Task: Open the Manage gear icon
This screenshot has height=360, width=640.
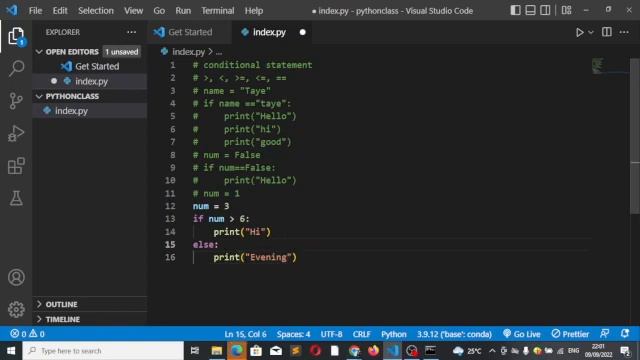Action: (x=16, y=309)
